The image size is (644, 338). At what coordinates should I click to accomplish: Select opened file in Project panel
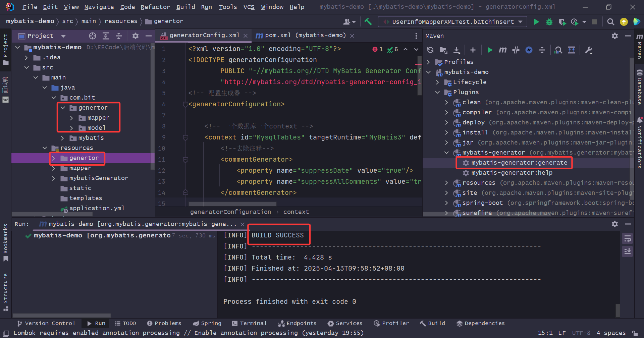93,36
